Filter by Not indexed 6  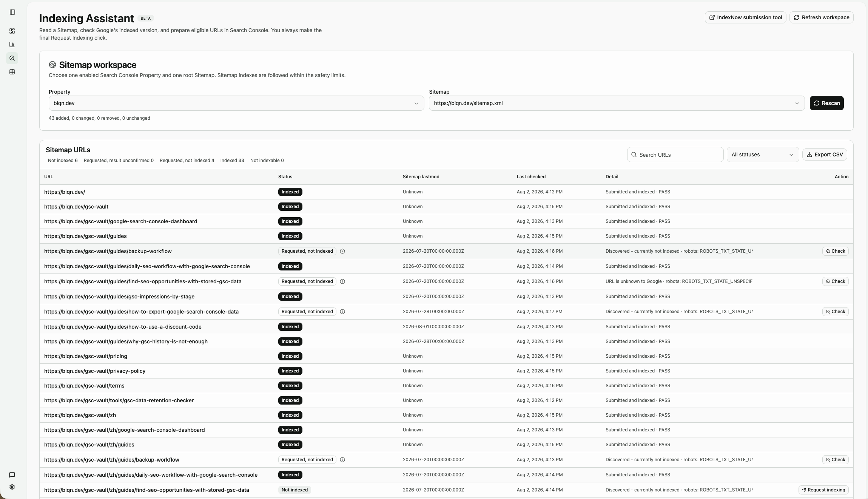tap(63, 161)
